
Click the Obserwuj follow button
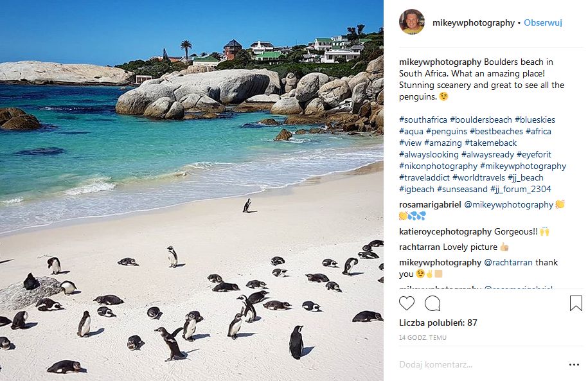[x=543, y=22]
